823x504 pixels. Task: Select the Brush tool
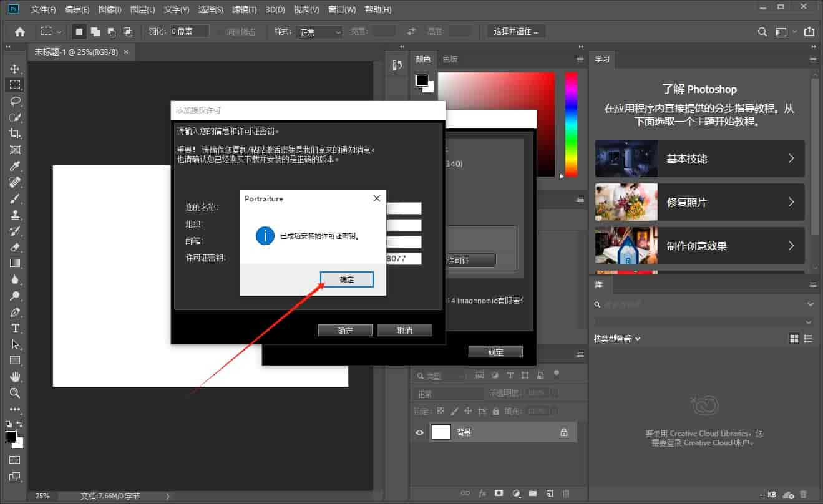click(x=15, y=198)
